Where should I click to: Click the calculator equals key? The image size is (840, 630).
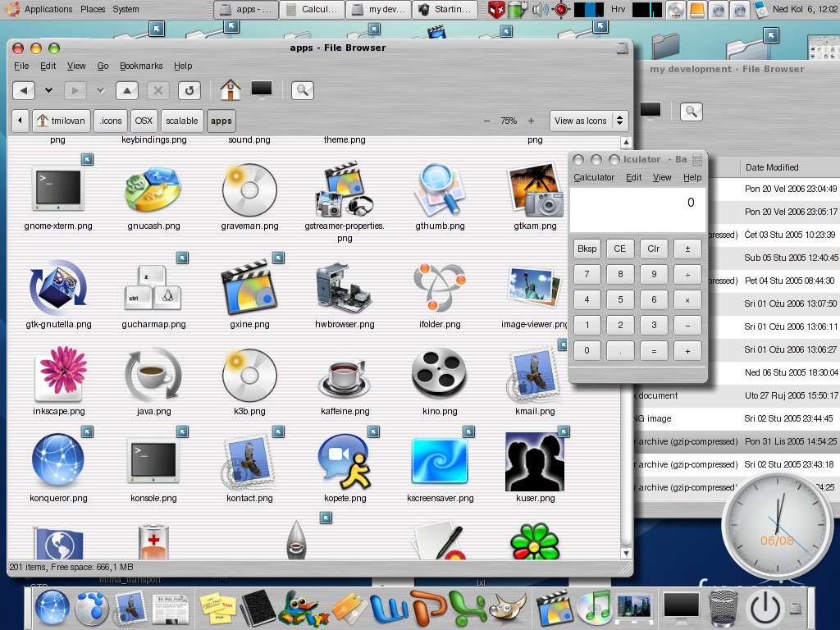click(654, 351)
